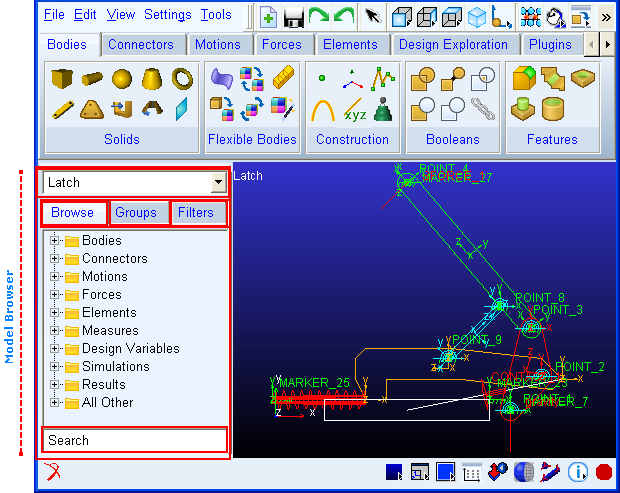Create new model with plus document icon
This screenshot has height=493, width=620.
pyautogui.click(x=268, y=17)
